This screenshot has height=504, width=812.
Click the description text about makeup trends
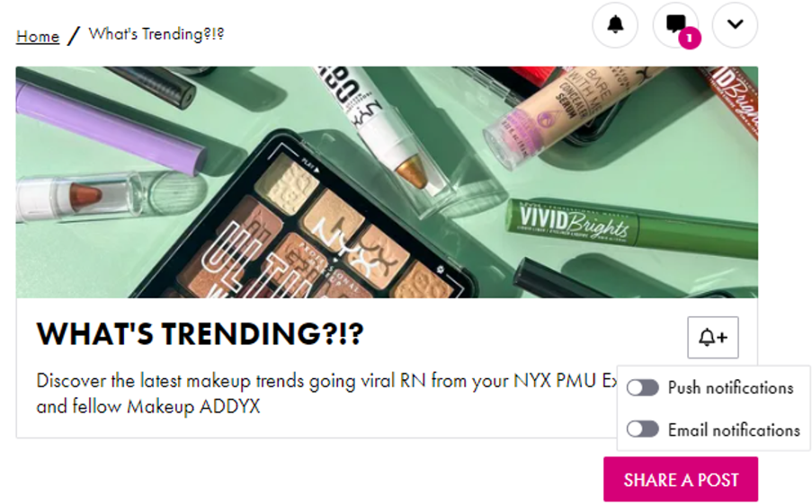pos(327,393)
